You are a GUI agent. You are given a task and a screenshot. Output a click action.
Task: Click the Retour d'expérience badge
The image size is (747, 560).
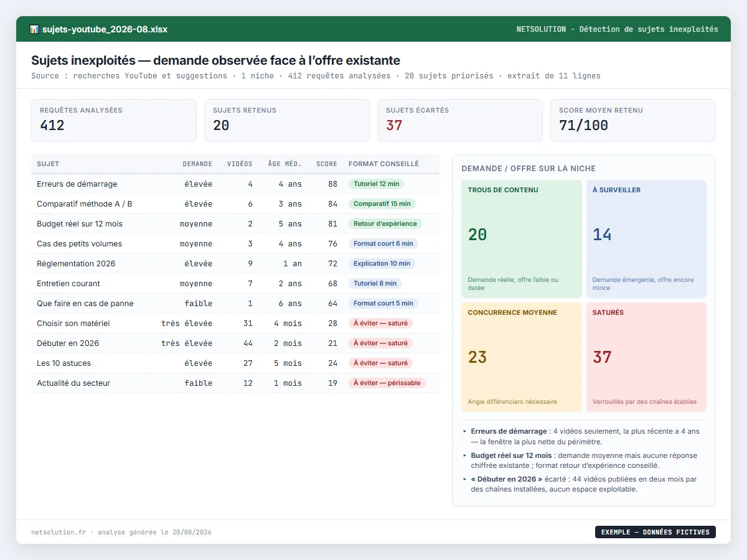(385, 224)
